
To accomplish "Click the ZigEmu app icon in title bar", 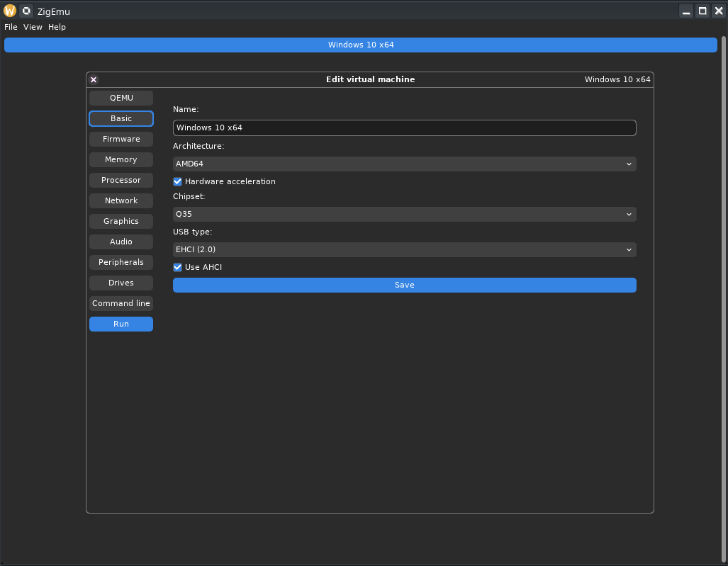I will (10, 11).
